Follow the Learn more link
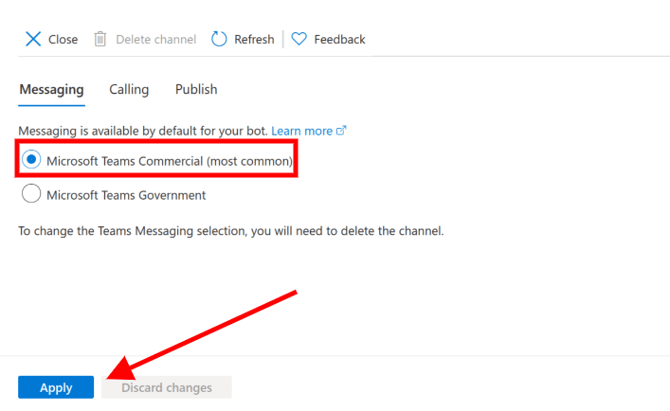The width and height of the screenshot is (670, 411). [301, 131]
